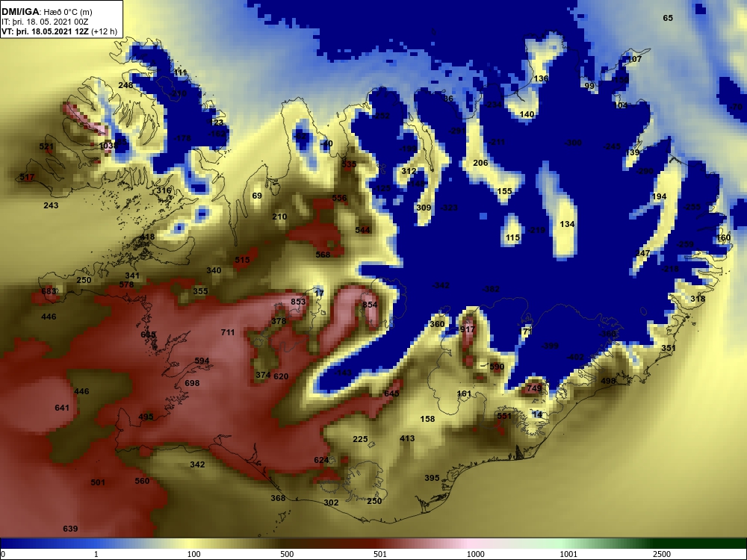This screenshot has height=560, width=747.
Task: Click the 'DMI/IGA: Hæð 0°C (m)' title text
Action: point(48,12)
